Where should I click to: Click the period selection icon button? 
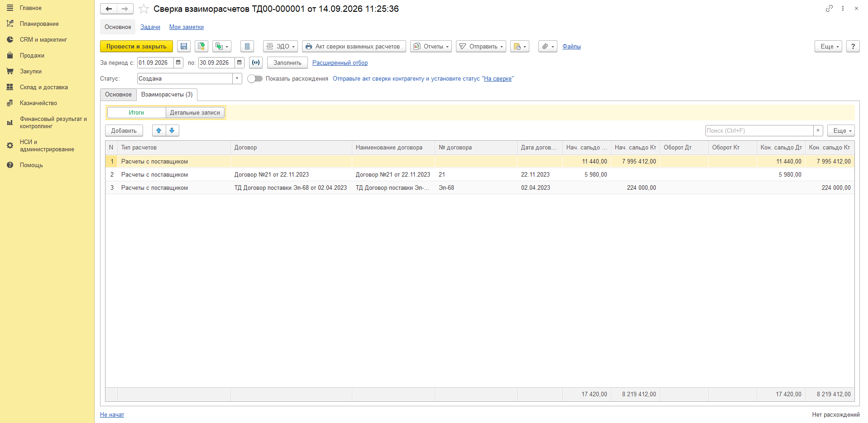point(256,62)
